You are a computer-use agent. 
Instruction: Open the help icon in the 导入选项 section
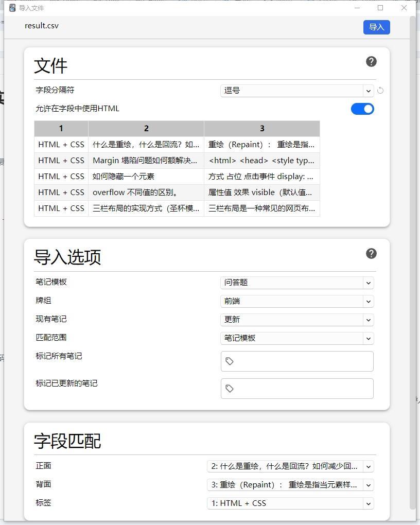point(371,253)
